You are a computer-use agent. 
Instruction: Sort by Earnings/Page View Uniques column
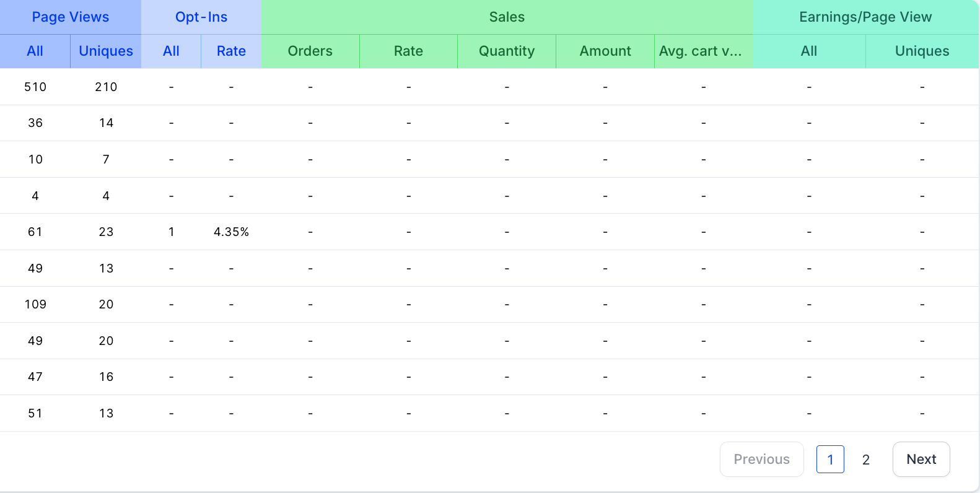coord(922,51)
